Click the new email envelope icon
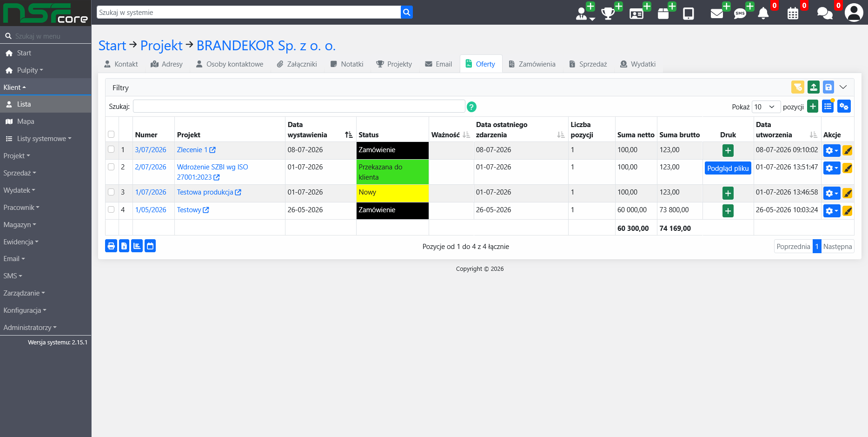Image resolution: width=868 pixels, height=437 pixels. coord(717,13)
